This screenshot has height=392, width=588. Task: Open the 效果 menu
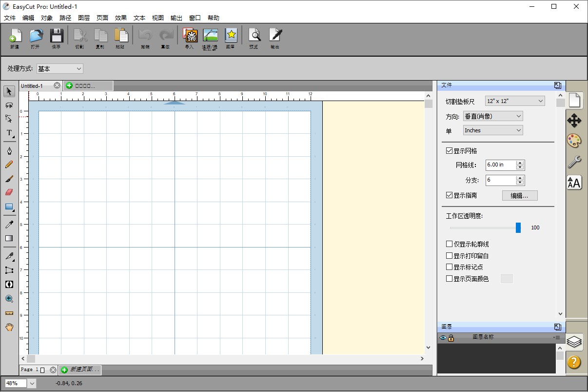click(x=121, y=18)
